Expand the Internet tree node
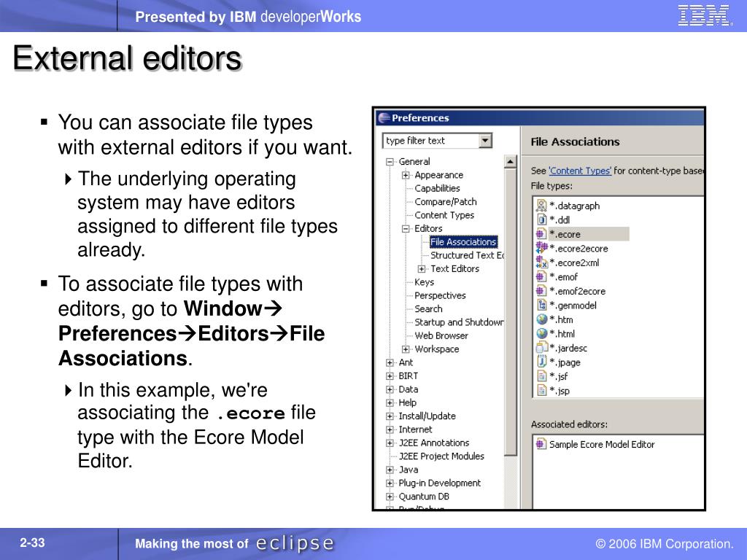This screenshot has height=560, width=747. coord(390,429)
